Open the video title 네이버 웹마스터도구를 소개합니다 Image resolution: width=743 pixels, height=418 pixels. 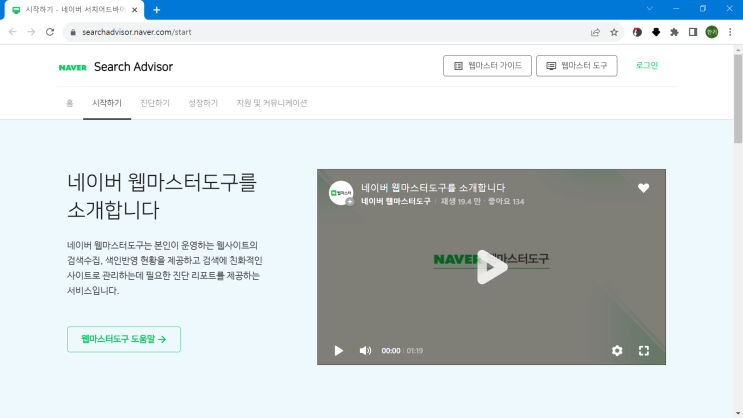click(x=433, y=188)
